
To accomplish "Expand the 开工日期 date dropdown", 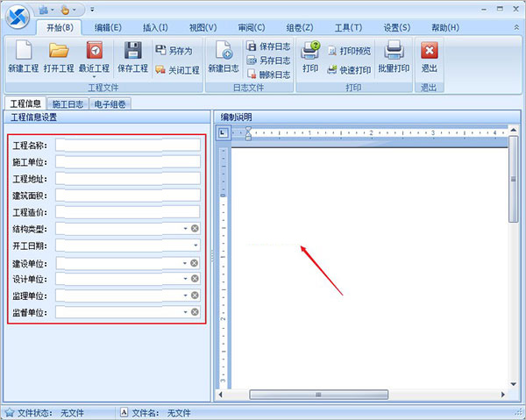I will pos(195,246).
